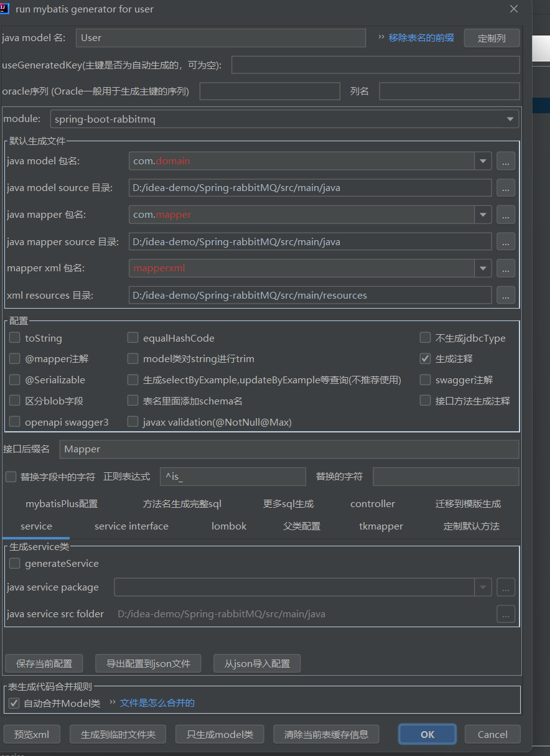The image size is (550, 756).
Task: Switch to 迁移到模版生成 tab
Action: point(468,503)
